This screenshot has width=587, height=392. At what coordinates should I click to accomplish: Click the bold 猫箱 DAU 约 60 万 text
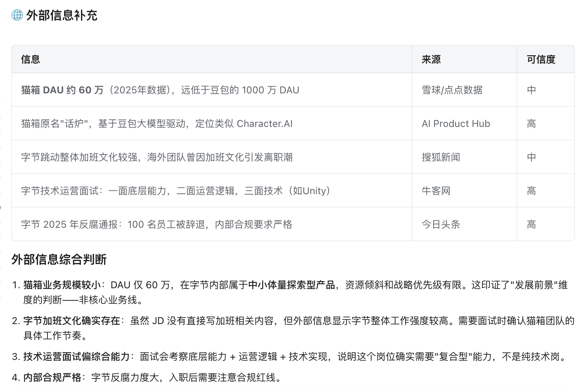[x=62, y=90]
